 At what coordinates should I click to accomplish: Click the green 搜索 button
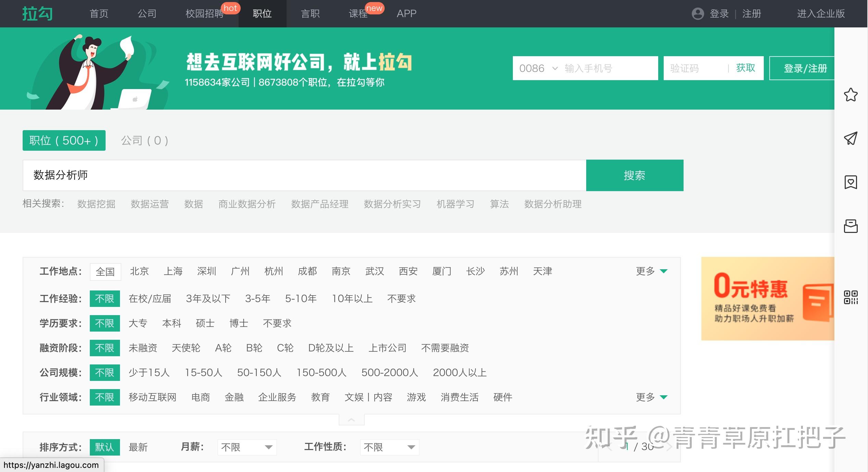(x=635, y=175)
